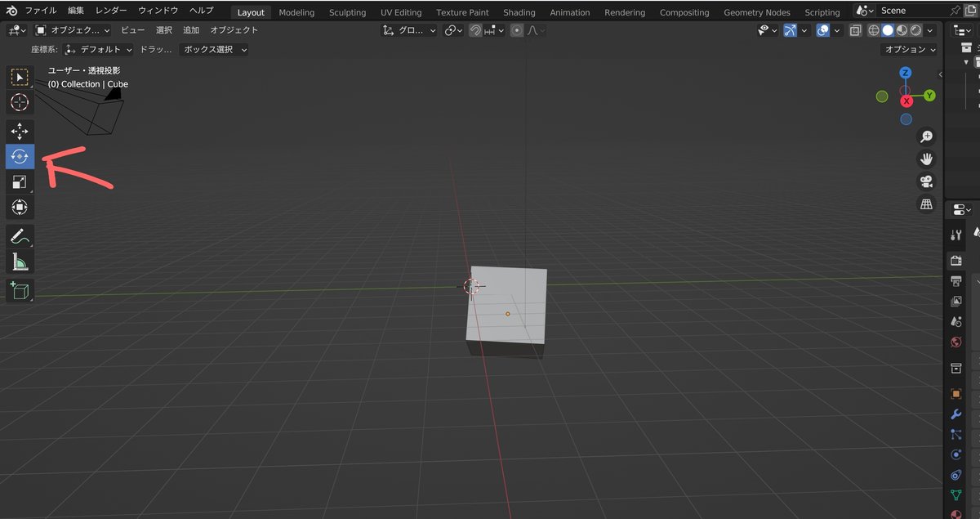This screenshot has width=980, height=519.
Task: Switch to rendered shading
Action: (915, 30)
